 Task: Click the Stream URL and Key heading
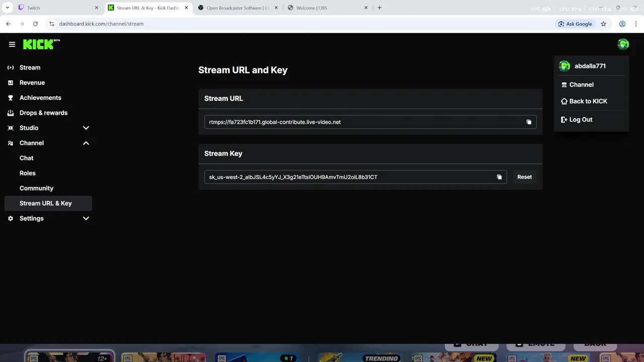tap(243, 70)
